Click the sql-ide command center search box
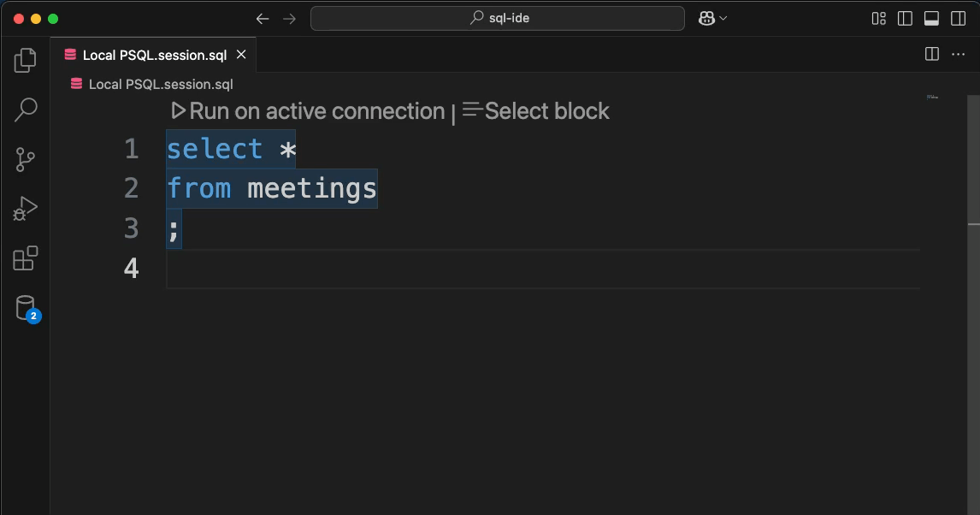The image size is (980, 515). (498, 18)
